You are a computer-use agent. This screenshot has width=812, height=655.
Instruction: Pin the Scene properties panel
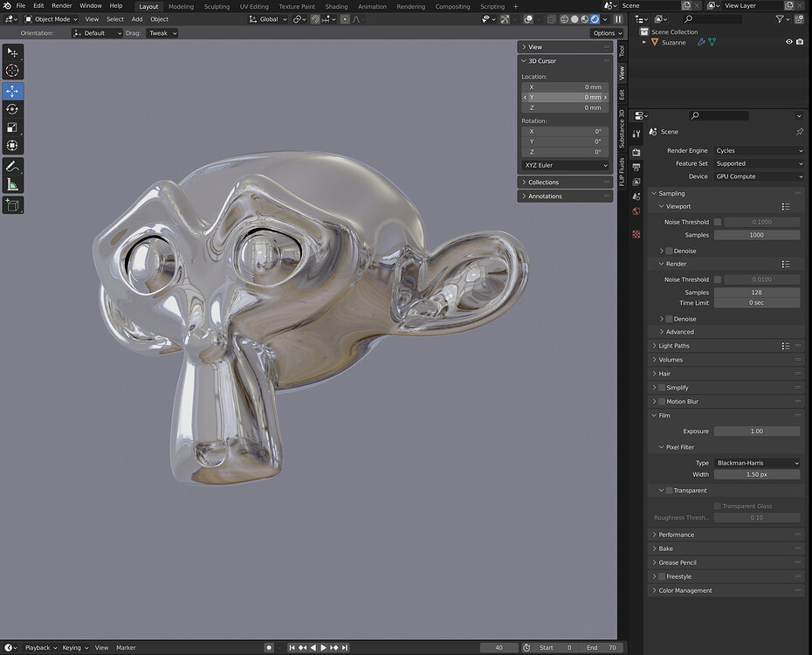point(800,132)
